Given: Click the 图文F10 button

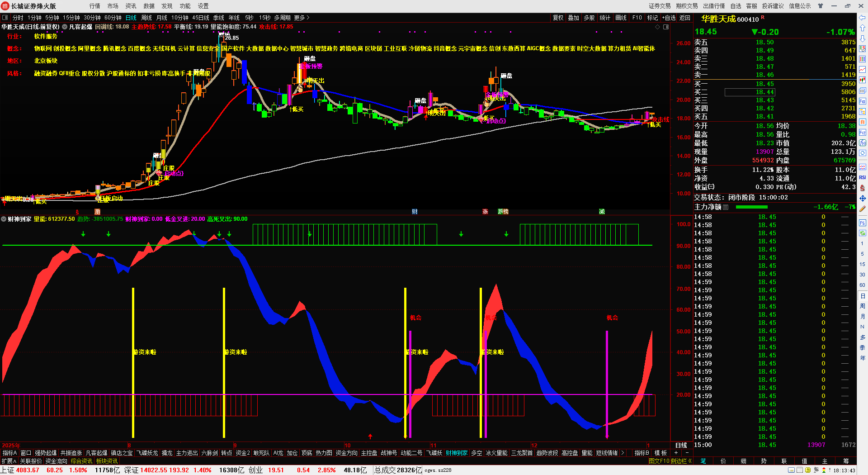Looking at the screenshot, I should click(659, 461).
